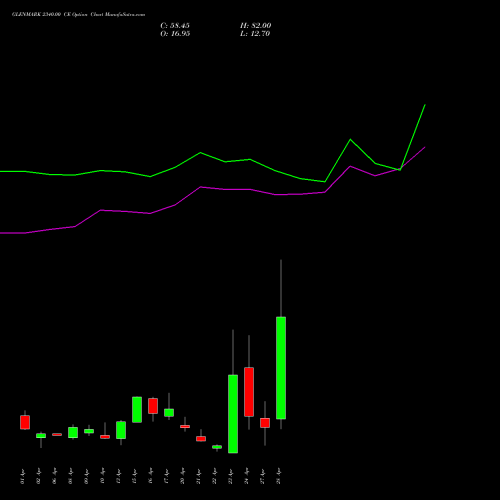Image resolution: width=500 pixels, height=500 pixels.
Task: Click the small red candle for 27 Apr
Action: click(x=265, y=423)
